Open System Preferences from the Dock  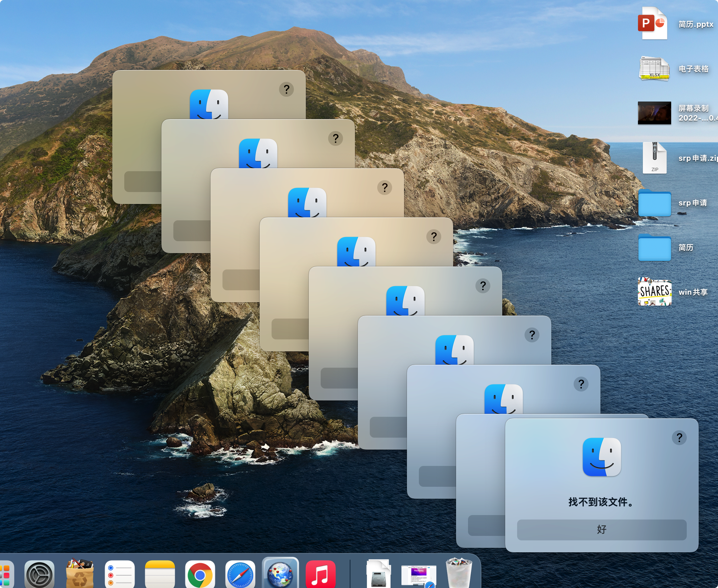click(x=39, y=575)
